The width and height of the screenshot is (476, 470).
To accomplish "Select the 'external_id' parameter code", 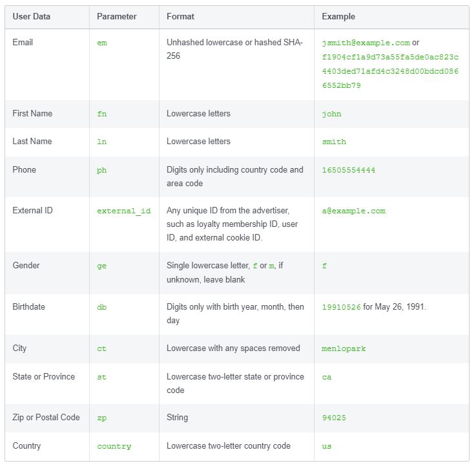I will [x=124, y=211].
